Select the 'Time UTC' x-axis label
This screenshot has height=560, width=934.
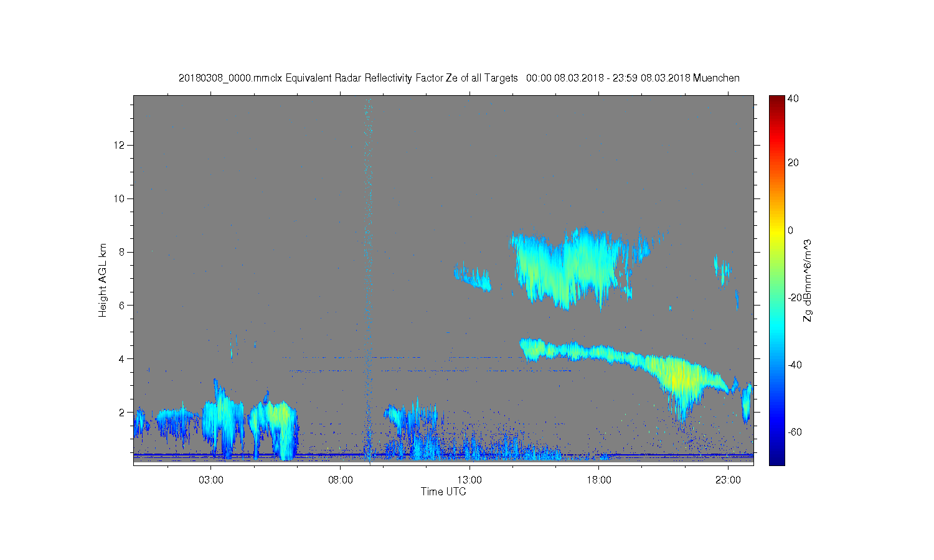[443, 492]
